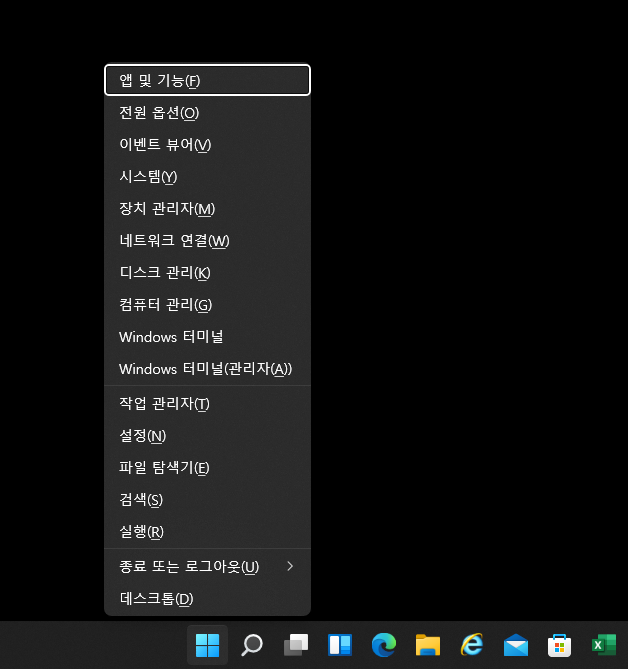This screenshot has height=669, width=628.
Task: Launch Microsoft Edge from the taskbar
Action: tap(384, 645)
